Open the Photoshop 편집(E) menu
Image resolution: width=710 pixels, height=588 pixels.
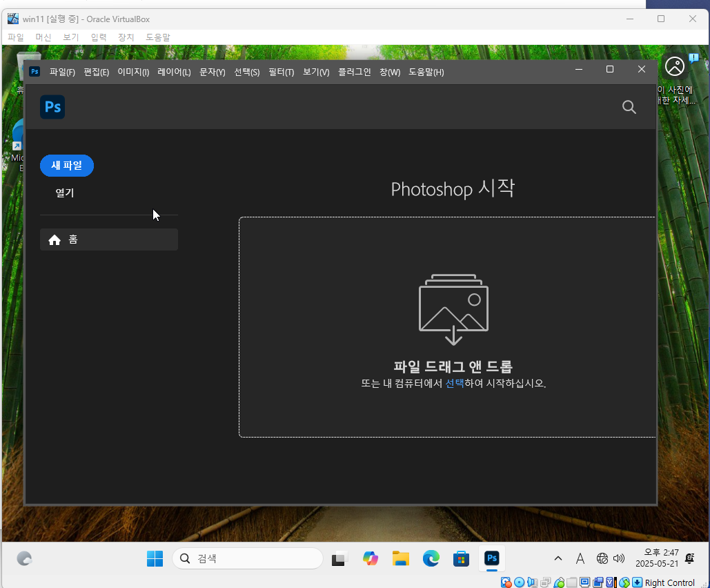coord(97,72)
